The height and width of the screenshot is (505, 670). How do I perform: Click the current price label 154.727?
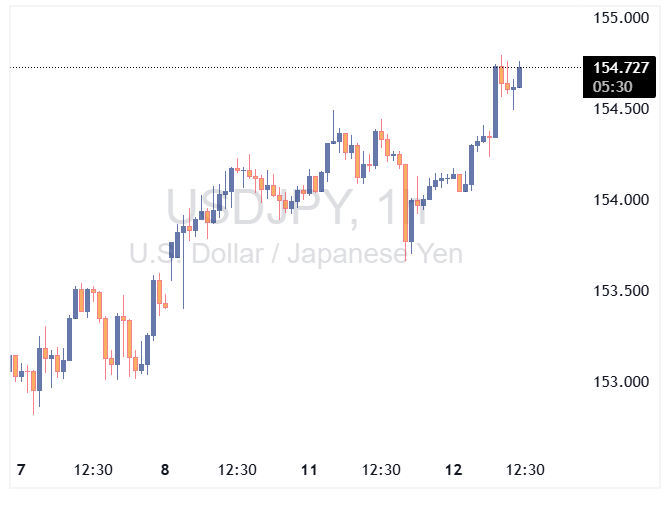click(x=621, y=68)
